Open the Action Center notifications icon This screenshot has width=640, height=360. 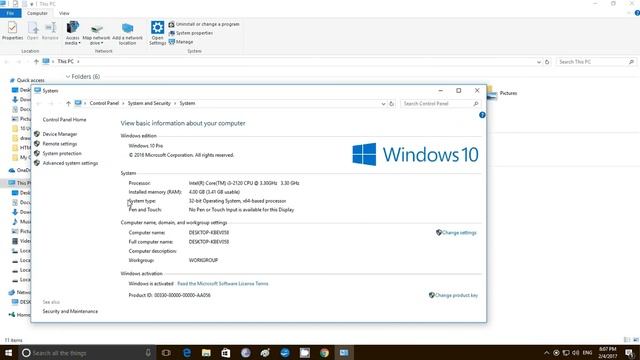(629, 353)
